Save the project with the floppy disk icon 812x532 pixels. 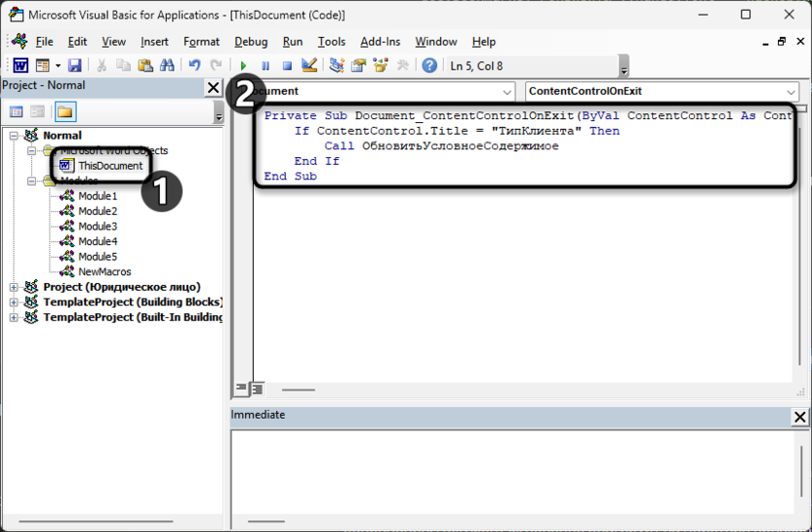coord(74,65)
